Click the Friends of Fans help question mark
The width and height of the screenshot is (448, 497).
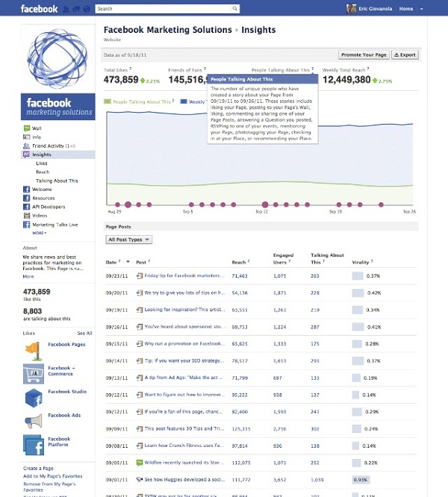pyautogui.click(x=205, y=69)
